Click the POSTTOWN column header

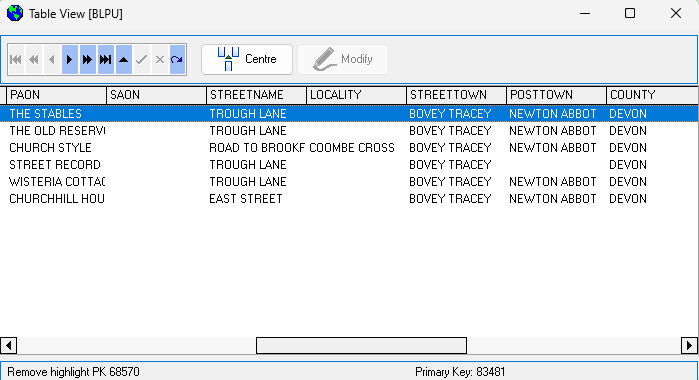pos(556,95)
